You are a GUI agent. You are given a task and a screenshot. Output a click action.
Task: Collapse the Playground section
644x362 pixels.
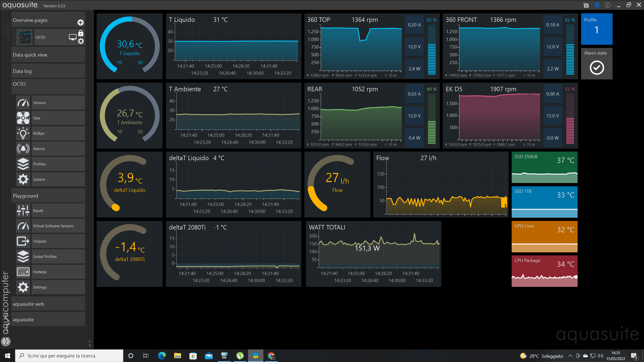48,196
